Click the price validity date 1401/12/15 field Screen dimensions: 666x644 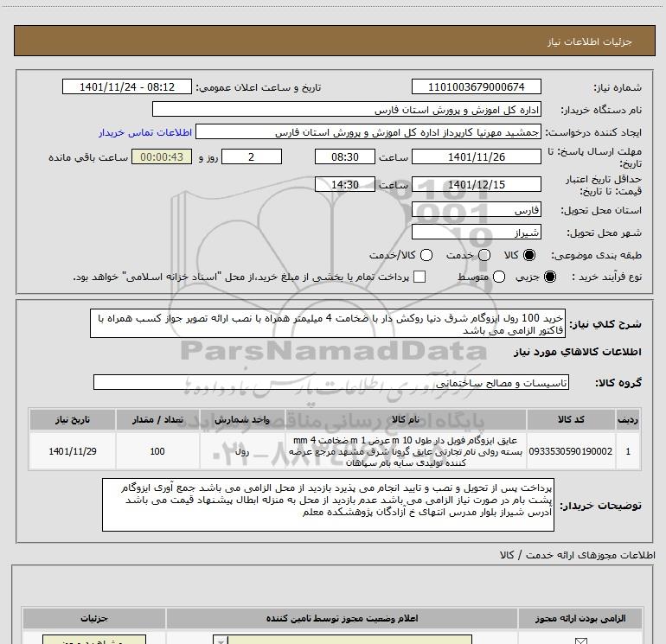click(x=476, y=185)
